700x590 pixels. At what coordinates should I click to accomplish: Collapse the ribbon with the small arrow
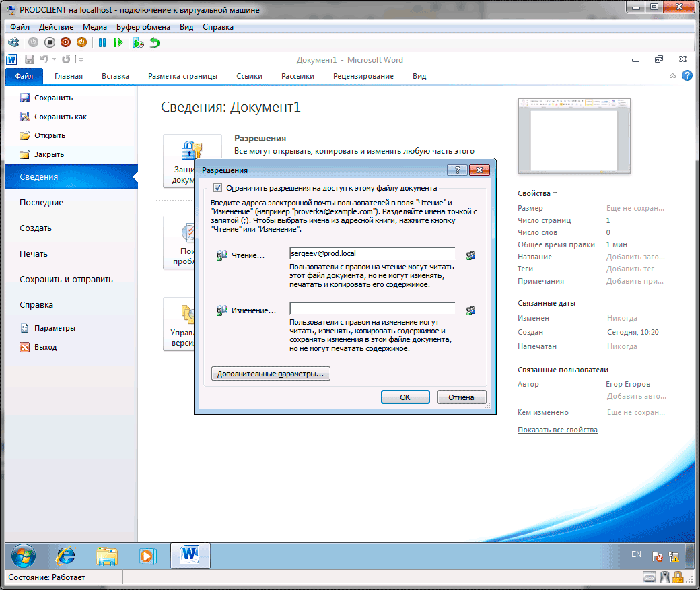672,76
